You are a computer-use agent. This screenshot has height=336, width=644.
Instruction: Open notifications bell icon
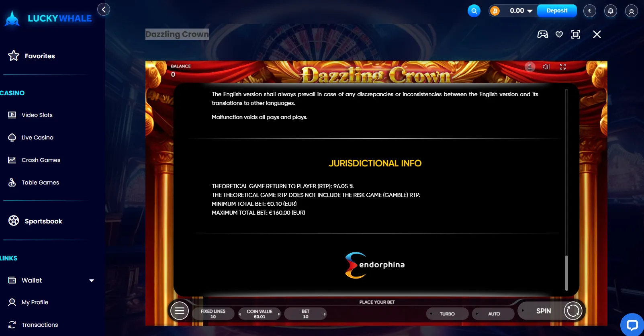pyautogui.click(x=611, y=11)
